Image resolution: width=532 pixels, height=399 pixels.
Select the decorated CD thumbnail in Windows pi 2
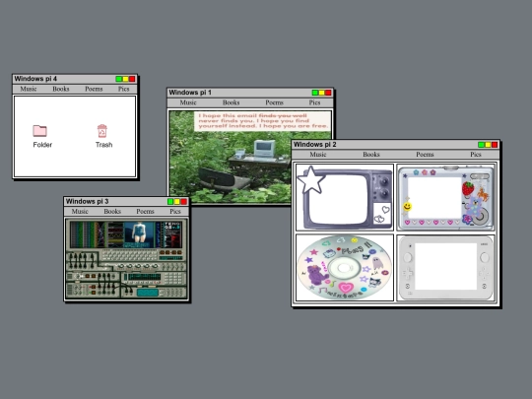tap(345, 267)
